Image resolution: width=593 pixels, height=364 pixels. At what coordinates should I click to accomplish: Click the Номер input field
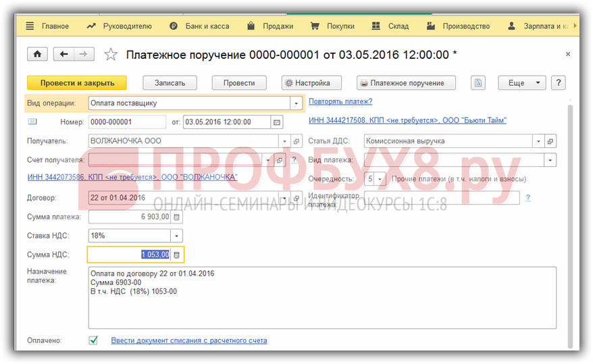pos(127,122)
